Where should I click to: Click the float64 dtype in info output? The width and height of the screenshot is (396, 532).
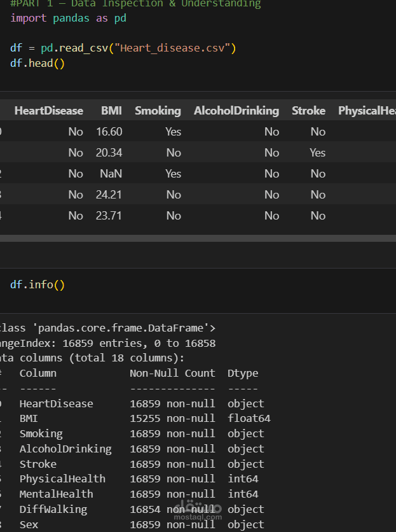249,419
